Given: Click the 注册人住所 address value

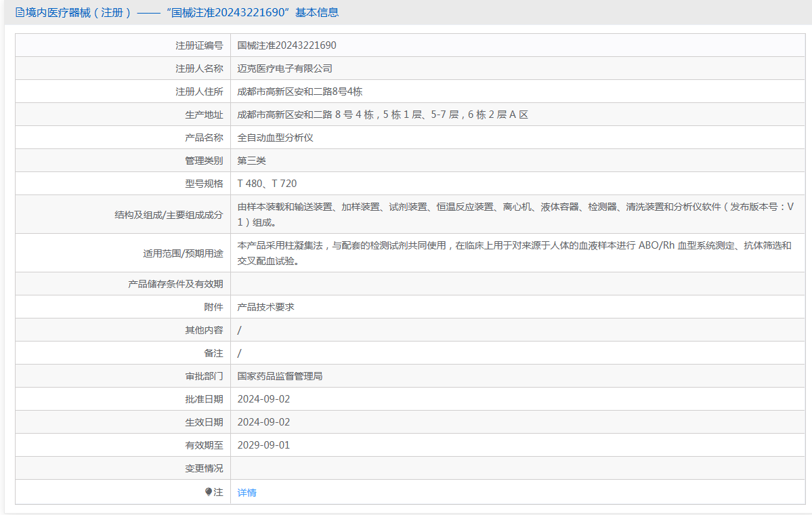Looking at the screenshot, I should click(x=299, y=91).
